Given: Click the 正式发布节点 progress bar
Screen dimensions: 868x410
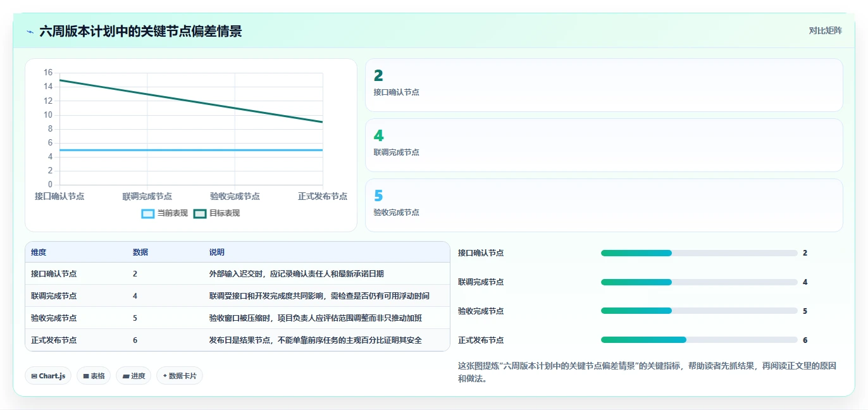Looking at the screenshot, I should tap(699, 340).
